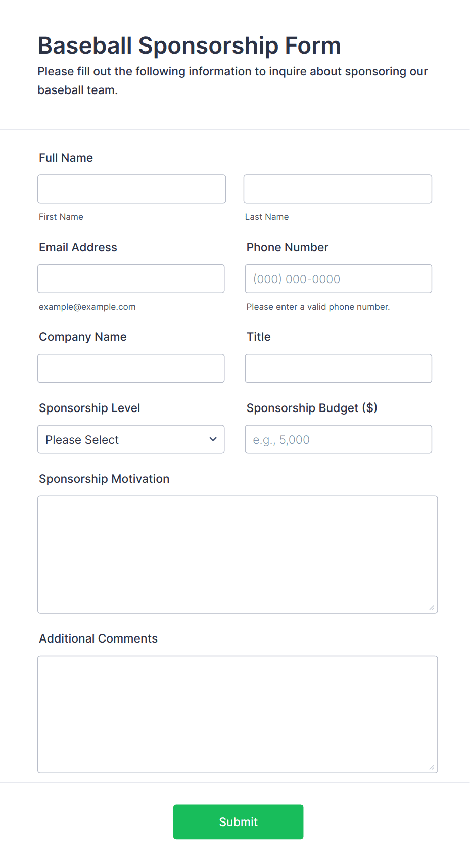Click the Phone Number label
Image resolution: width=470 pixels, height=868 pixels.
point(288,247)
